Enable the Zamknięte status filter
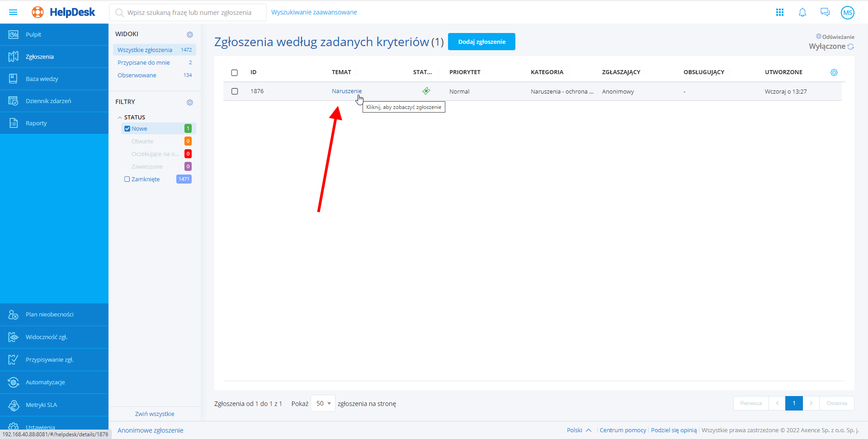This screenshot has width=868, height=439. pyautogui.click(x=127, y=179)
